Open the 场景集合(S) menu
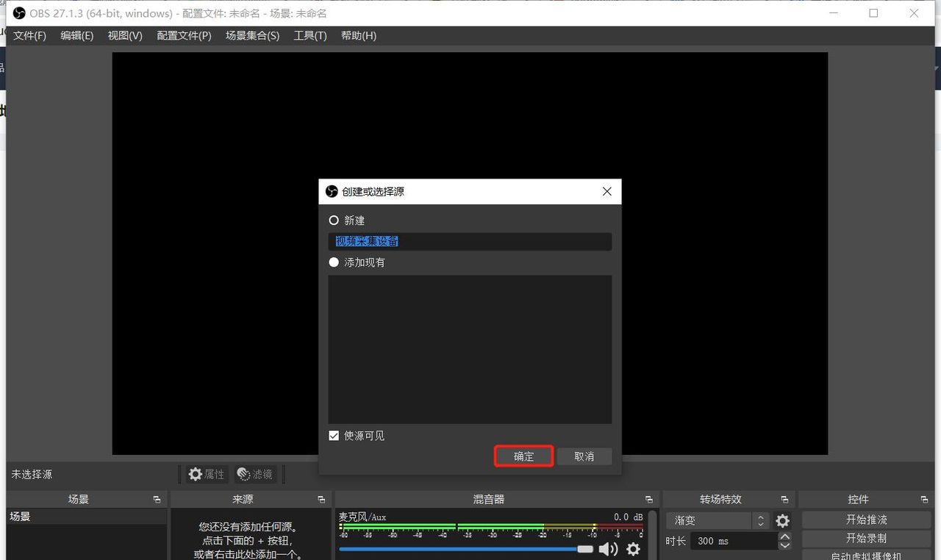 pos(252,36)
